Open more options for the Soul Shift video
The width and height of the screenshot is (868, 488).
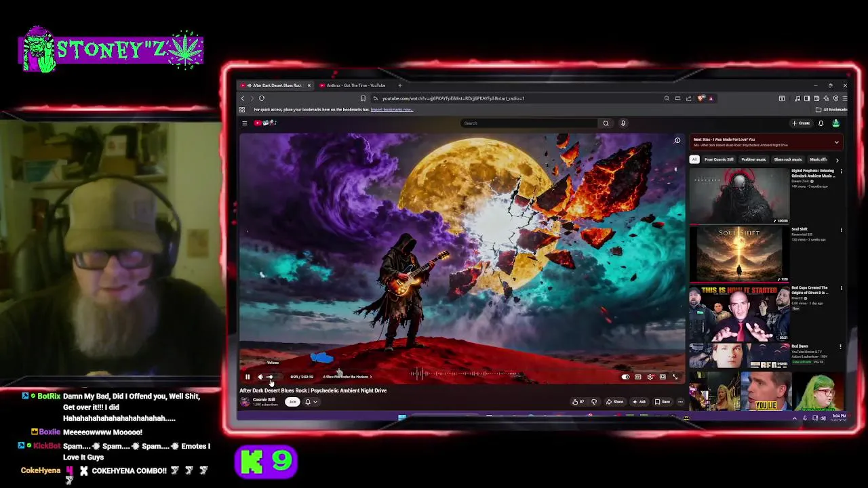click(x=842, y=230)
